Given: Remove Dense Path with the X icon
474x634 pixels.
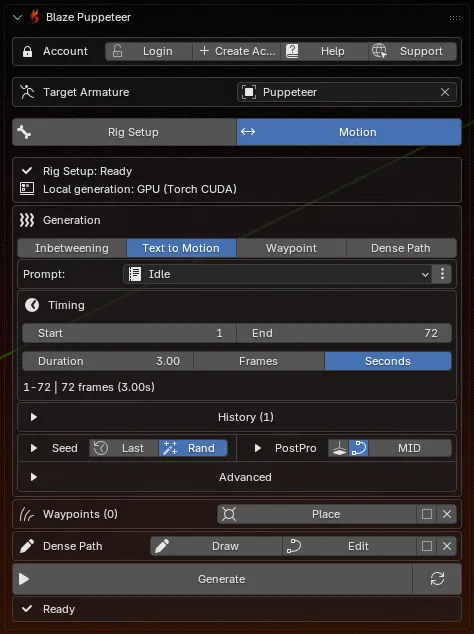Looking at the screenshot, I should coord(447,546).
